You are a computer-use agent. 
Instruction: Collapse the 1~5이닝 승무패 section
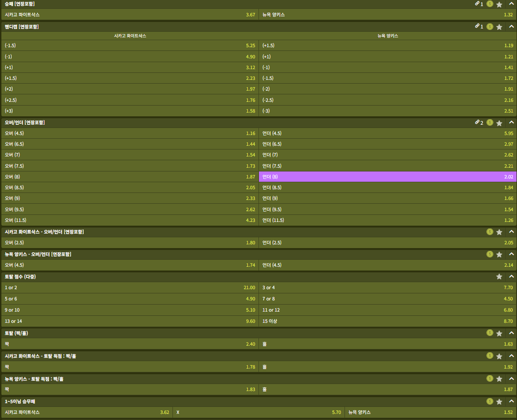click(511, 401)
